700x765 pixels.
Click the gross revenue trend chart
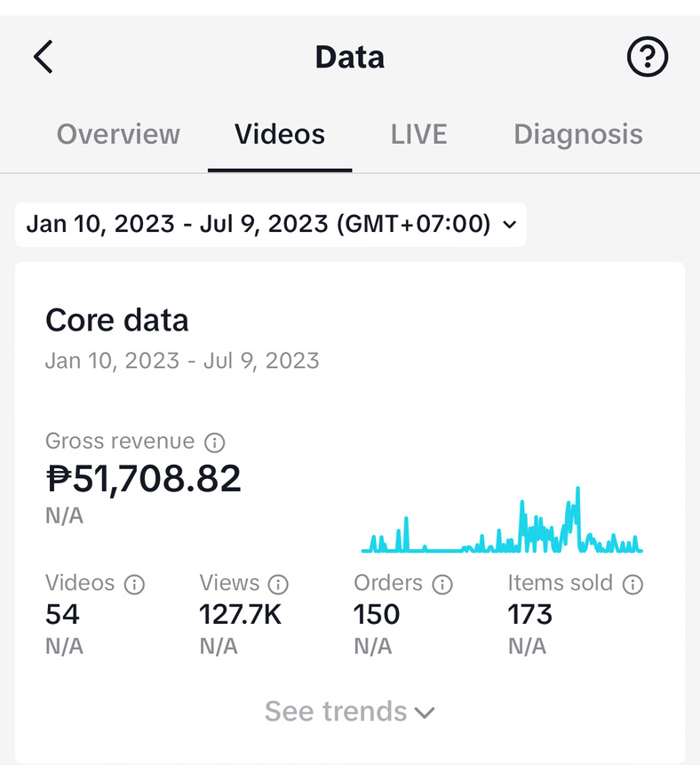502,524
